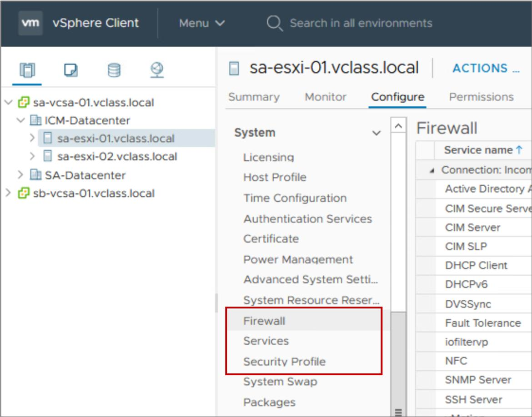This screenshot has width=532, height=417.
Task: Click the sa-esxi-02 host icon in tree
Action: point(48,156)
